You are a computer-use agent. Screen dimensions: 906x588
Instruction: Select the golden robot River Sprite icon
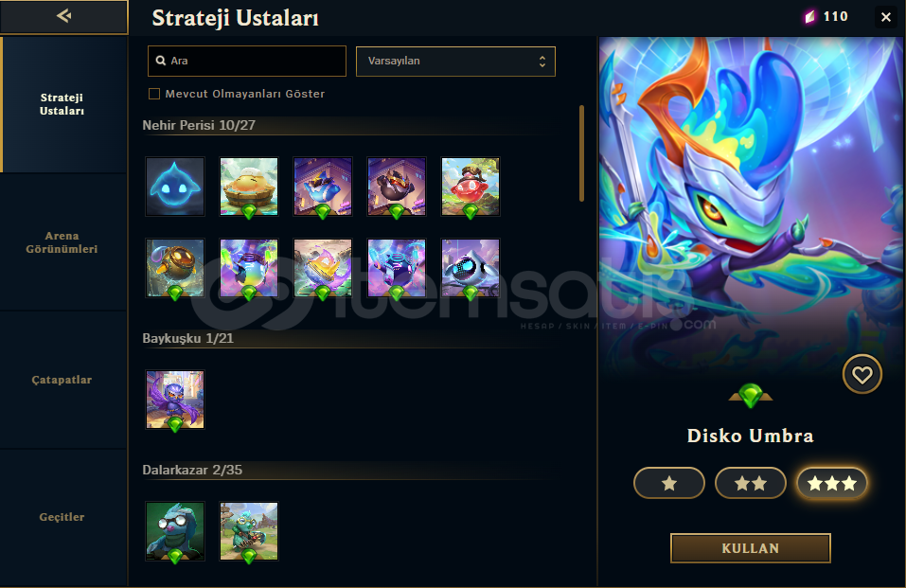click(175, 268)
